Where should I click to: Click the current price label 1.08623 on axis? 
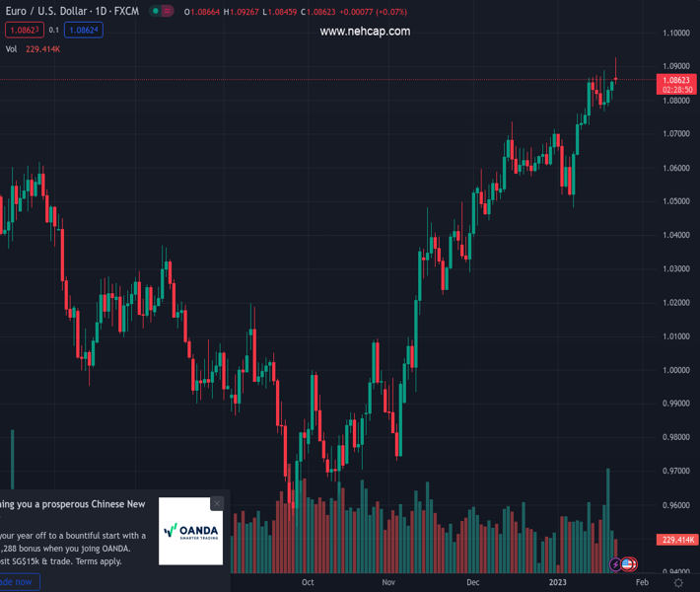[x=676, y=80]
